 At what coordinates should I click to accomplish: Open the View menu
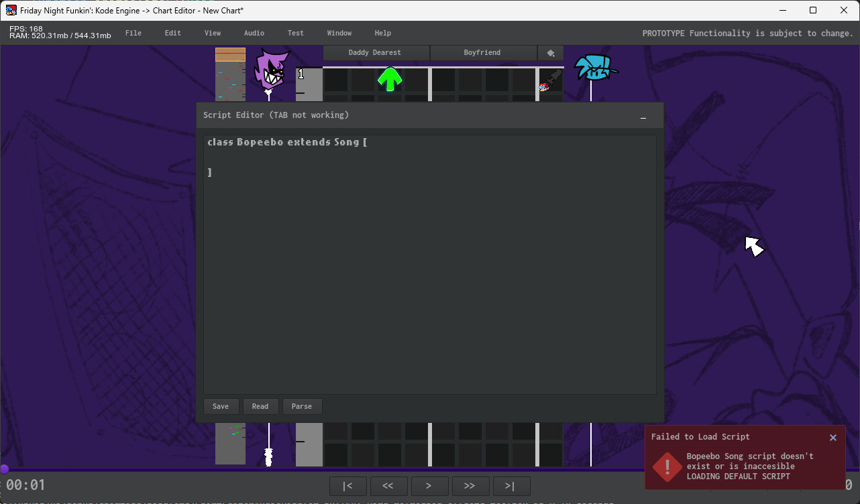(213, 33)
